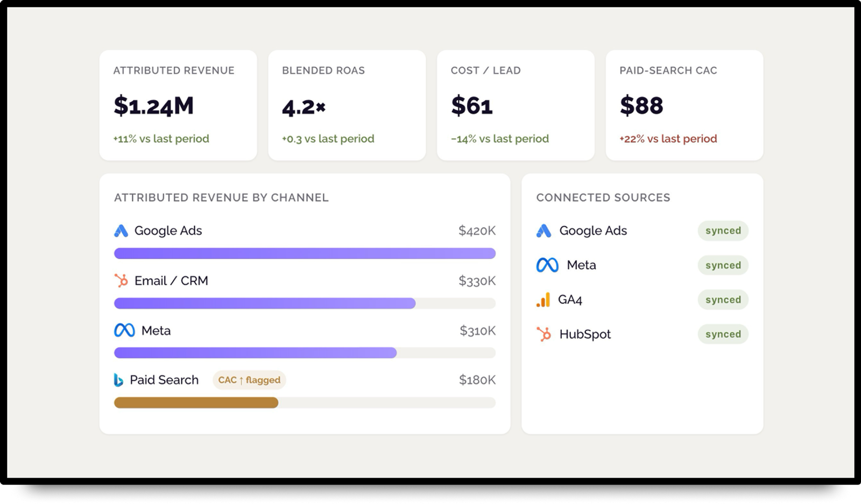Click the '+22% vs last period' text
This screenshot has width=861, height=504.
click(x=668, y=139)
